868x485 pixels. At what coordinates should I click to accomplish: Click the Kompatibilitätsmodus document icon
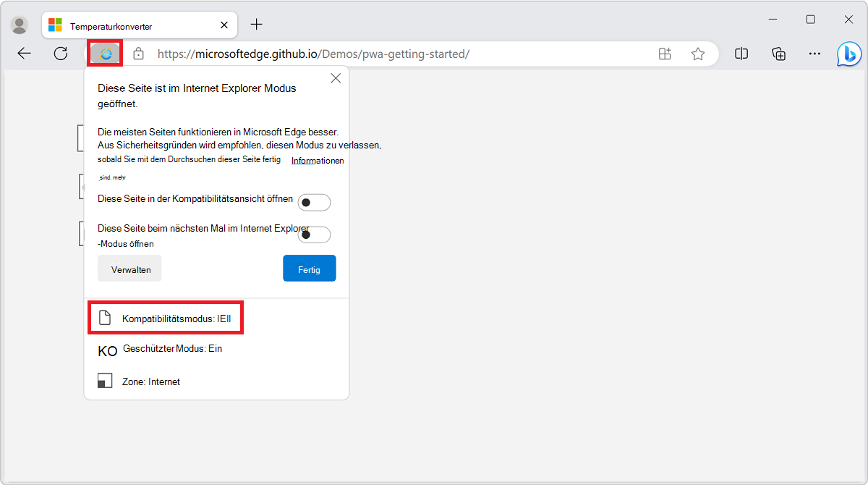click(x=105, y=318)
